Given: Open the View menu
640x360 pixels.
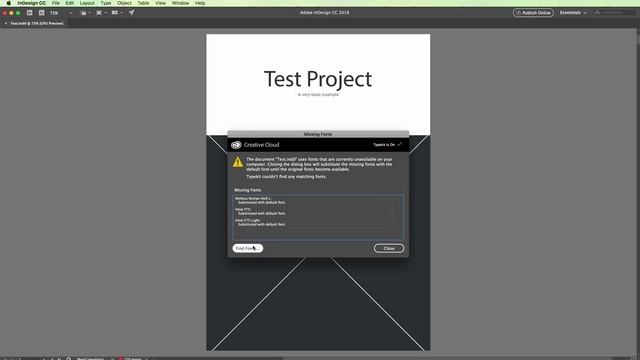Looking at the screenshot, I should 160,3.
